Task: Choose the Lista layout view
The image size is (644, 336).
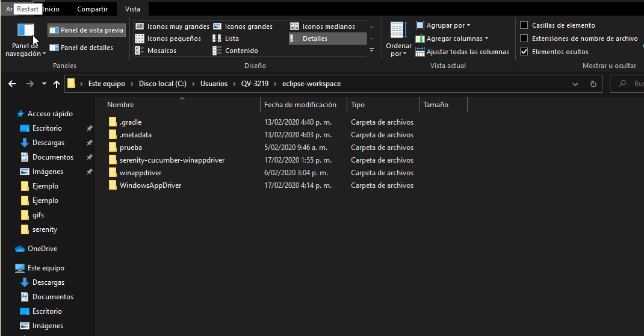Action: click(226, 39)
